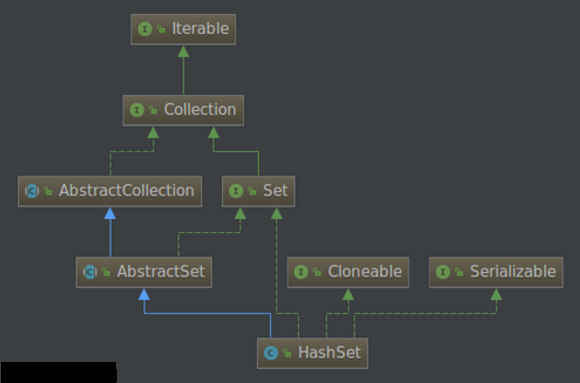The image size is (580, 383).
Task: Click the interface icon on Serializable node
Action: click(x=443, y=272)
